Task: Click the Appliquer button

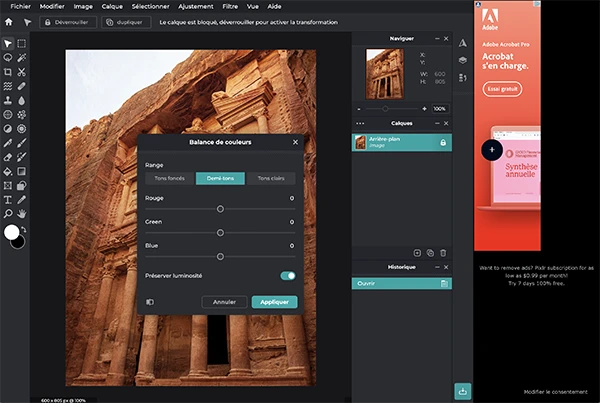Action: pos(274,301)
